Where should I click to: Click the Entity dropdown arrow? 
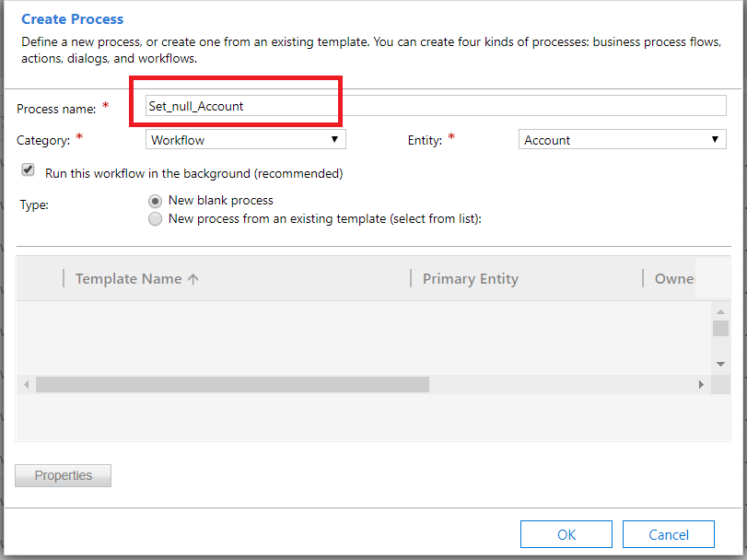pos(715,139)
